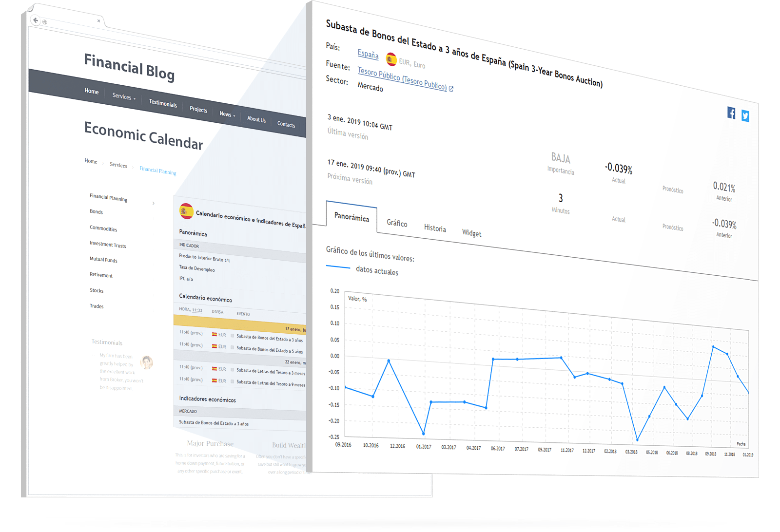
Task: Share the page on Twitter
Action: pos(745,116)
